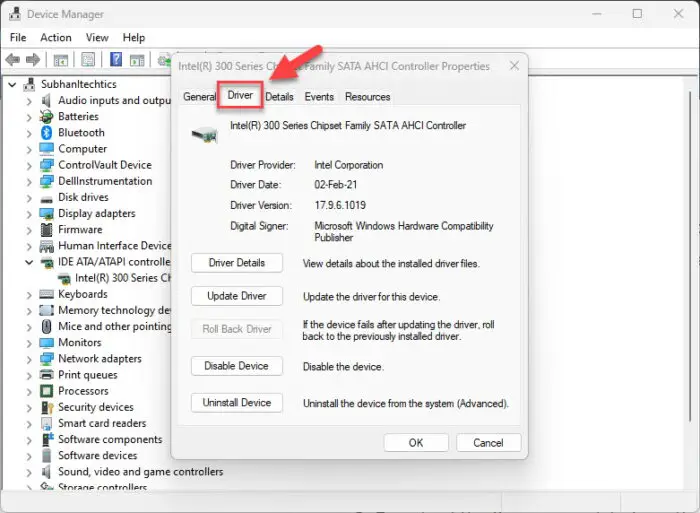Image resolution: width=700 pixels, height=513 pixels.
Task: Click the Back arrow toolbar icon
Action: (12, 59)
